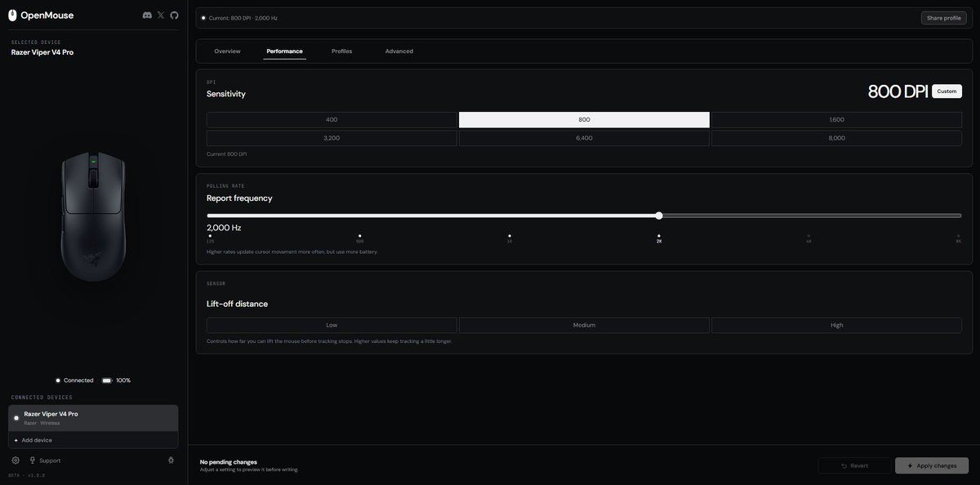Click the 'Current 800 DPI' label under presets
980x485 pixels.
227,154
